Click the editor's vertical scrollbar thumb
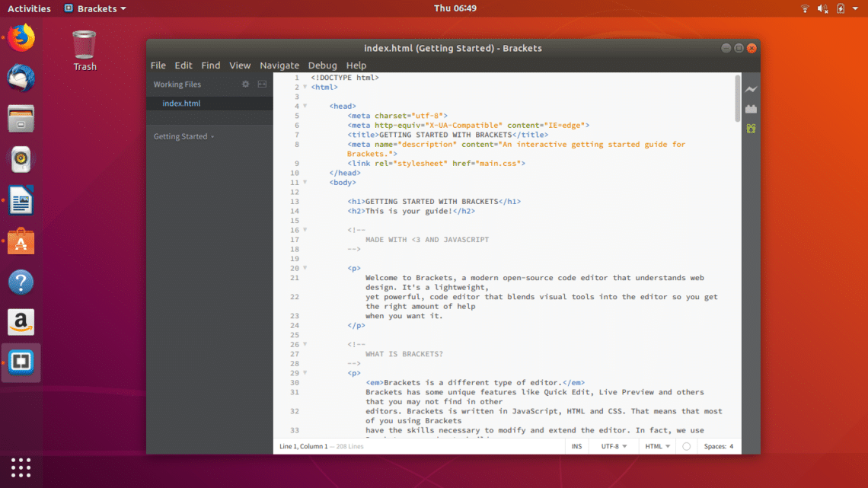868x488 pixels. [737, 97]
